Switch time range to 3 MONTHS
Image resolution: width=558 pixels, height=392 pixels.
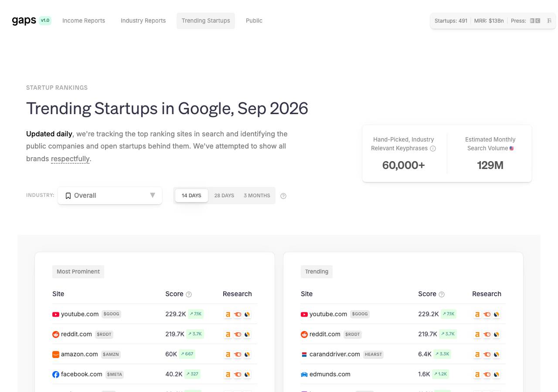coord(257,196)
